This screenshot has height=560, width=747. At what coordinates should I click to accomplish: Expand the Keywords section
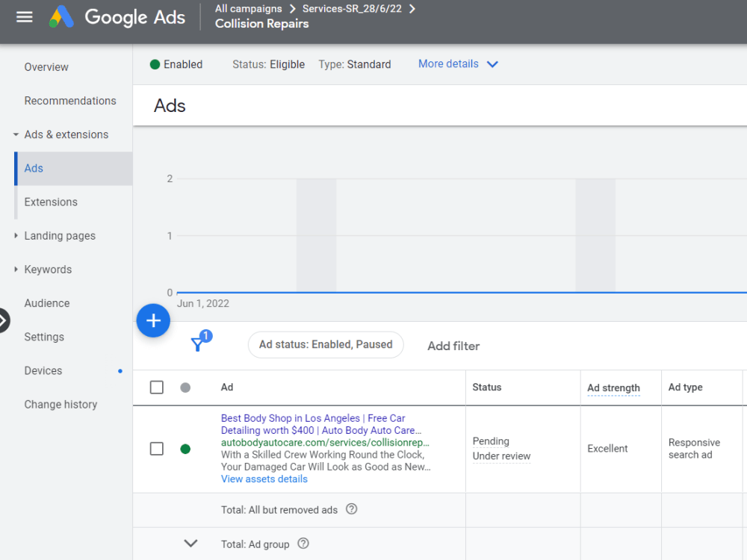(16, 270)
